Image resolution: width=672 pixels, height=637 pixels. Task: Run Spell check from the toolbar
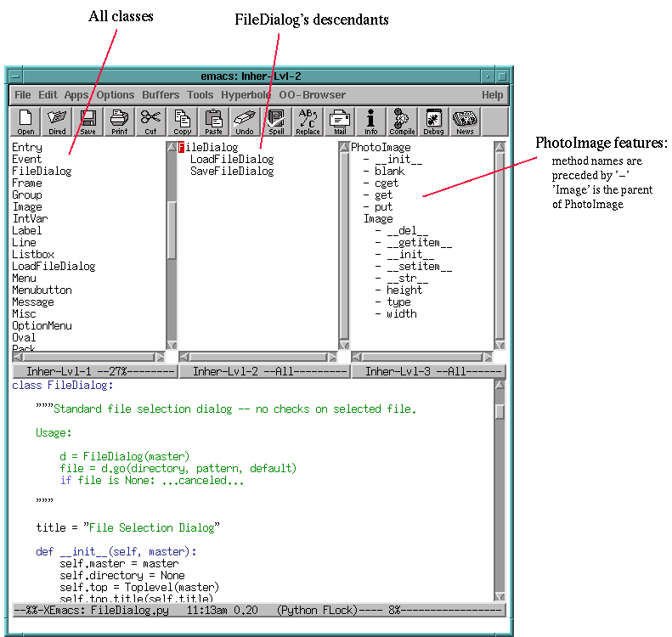point(276,122)
